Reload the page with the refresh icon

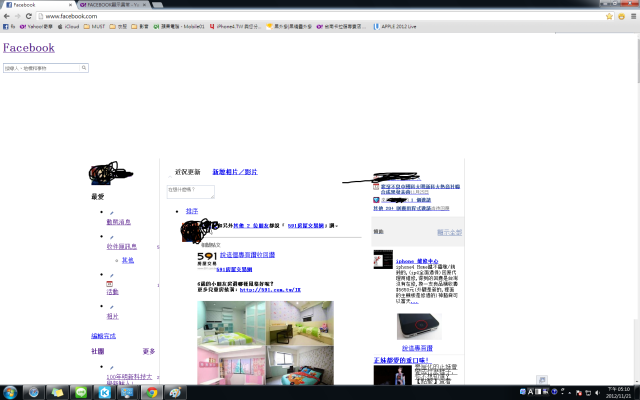(x=29, y=16)
